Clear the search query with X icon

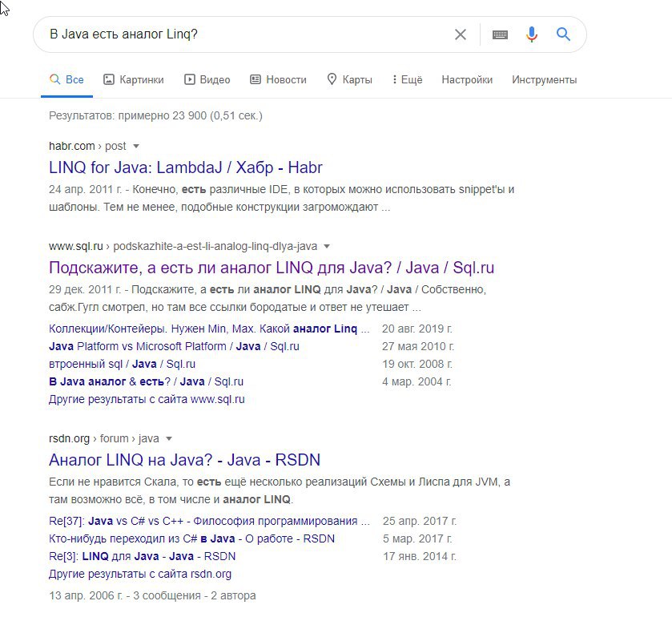pyautogui.click(x=461, y=34)
